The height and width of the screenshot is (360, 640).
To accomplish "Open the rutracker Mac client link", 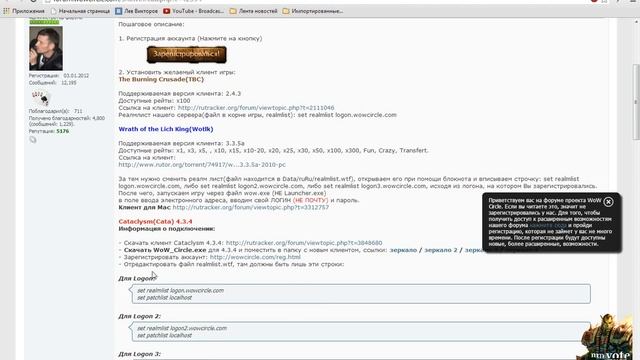I will click(251, 207).
